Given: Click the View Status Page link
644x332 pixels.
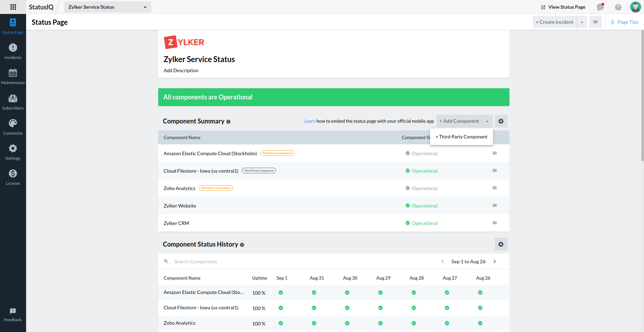Looking at the screenshot, I should [x=563, y=7].
